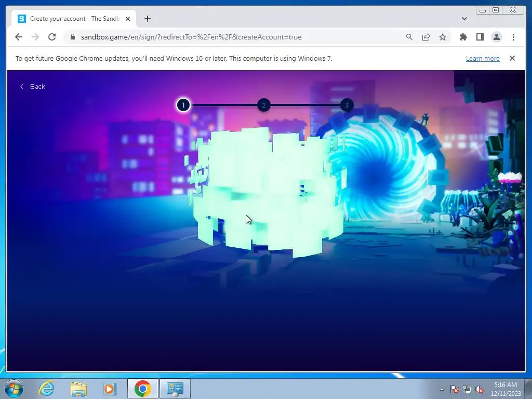Open the Chrome three-dot menu
This screenshot has width=532, height=399.
(x=513, y=37)
